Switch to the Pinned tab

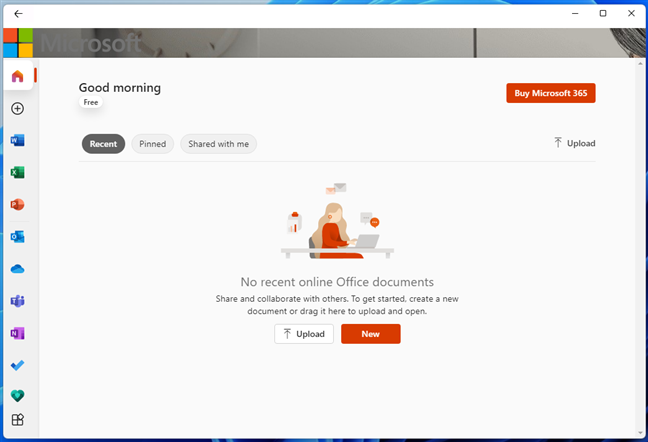coord(152,144)
